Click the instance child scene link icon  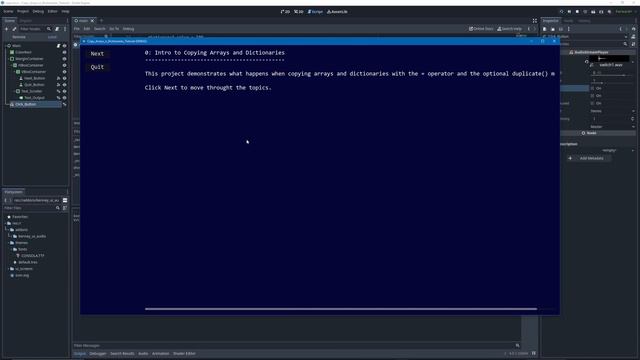[x=14, y=29]
